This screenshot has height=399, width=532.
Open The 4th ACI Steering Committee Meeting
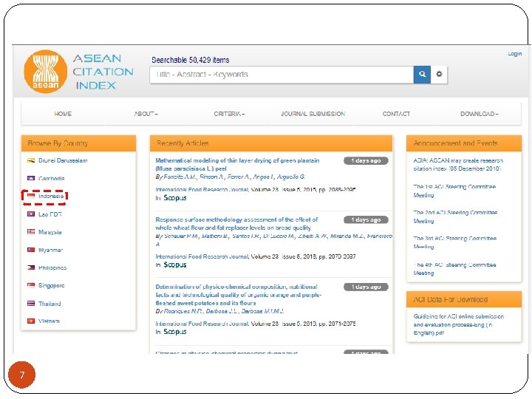click(x=454, y=269)
